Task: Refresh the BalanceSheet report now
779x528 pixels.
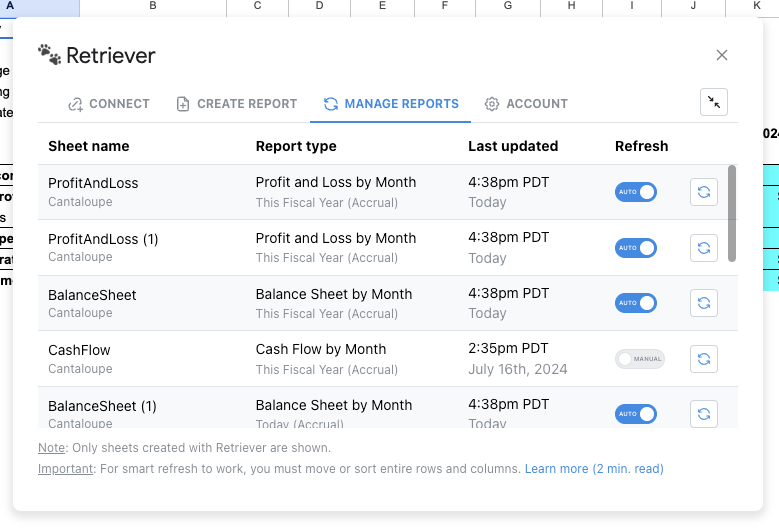Action: [704, 303]
